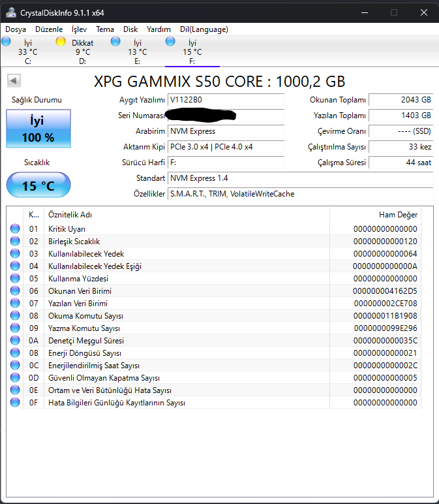Viewport: 439px width, 504px height.
Task: Click status orb for Kritik Uyarı row
Action: point(15,228)
